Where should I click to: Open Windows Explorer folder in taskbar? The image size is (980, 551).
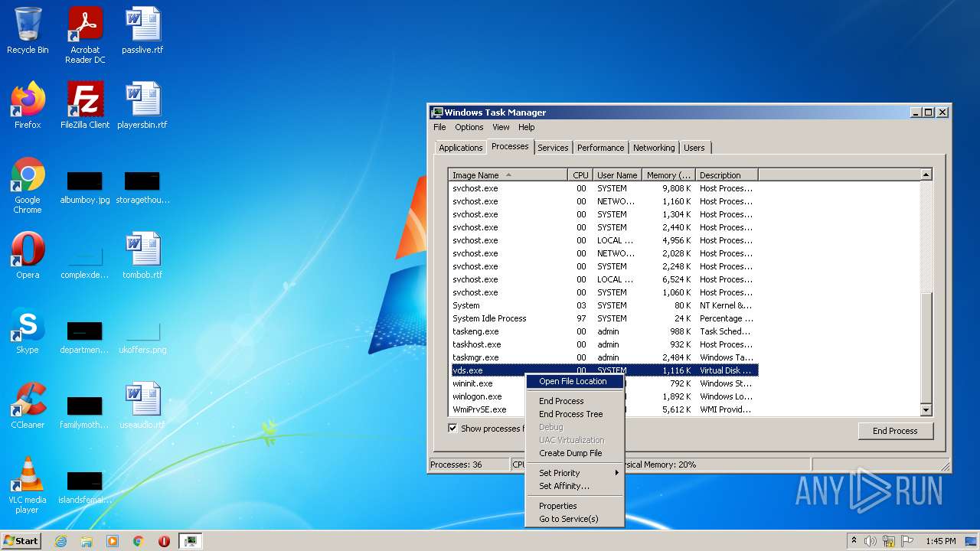coord(87,541)
